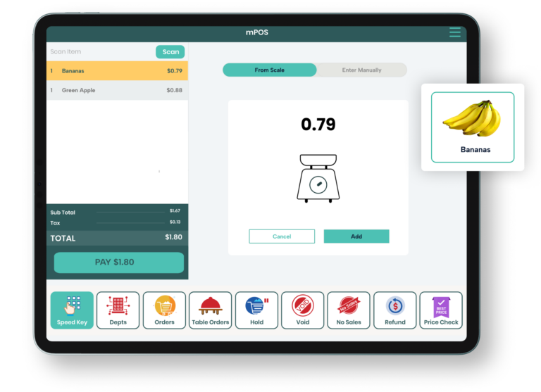Screen dimensions: 541x392
Task: Put the sale on Hold
Action: [x=256, y=310]
